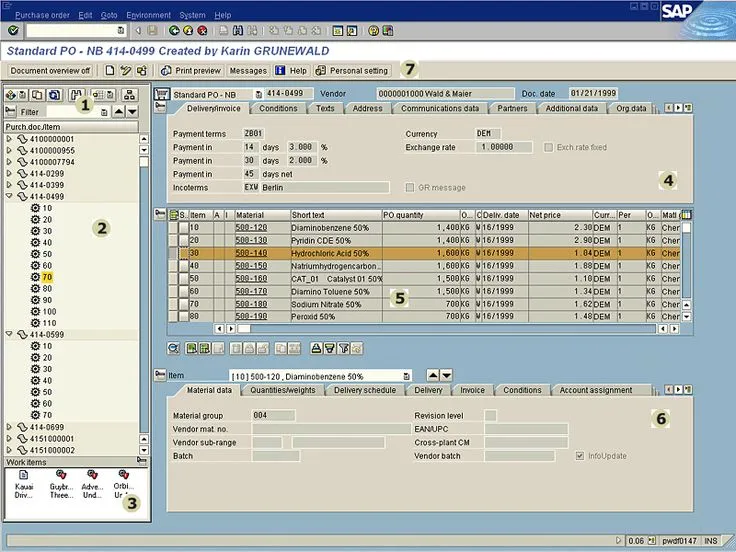This screenshot has width=736, height=552.
Task: Click the Display/Change pencil icon
Action: coord(125,70)
